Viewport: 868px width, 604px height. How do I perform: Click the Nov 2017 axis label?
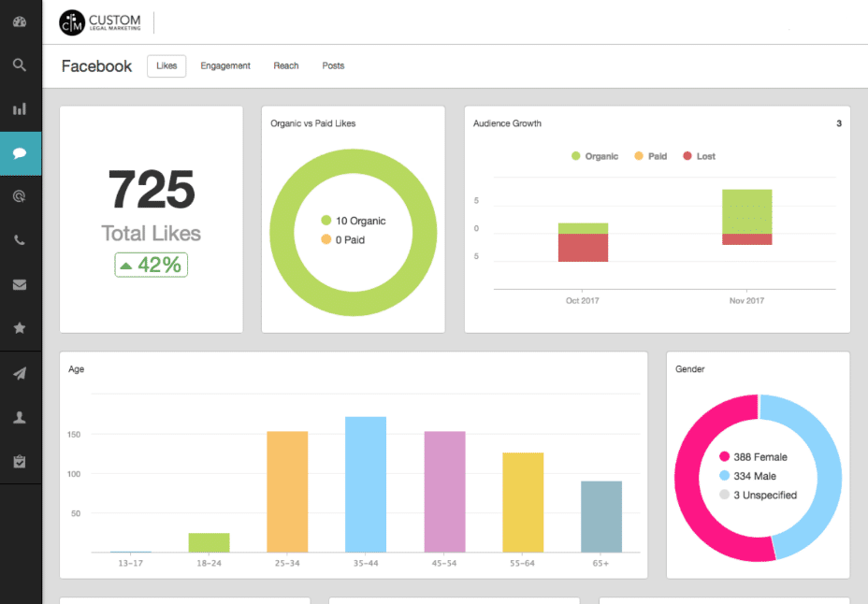[746, 301]
